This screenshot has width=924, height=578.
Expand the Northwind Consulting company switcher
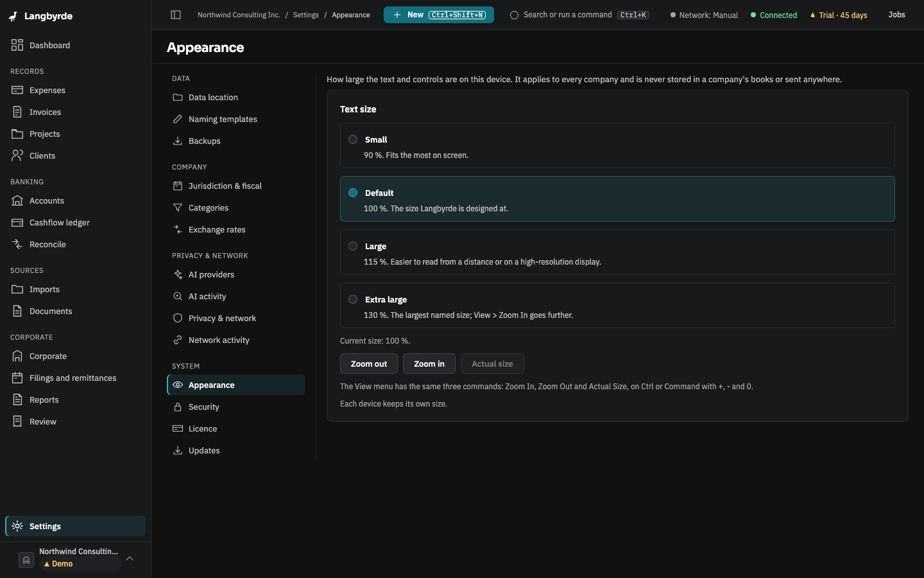pos(75,559)
